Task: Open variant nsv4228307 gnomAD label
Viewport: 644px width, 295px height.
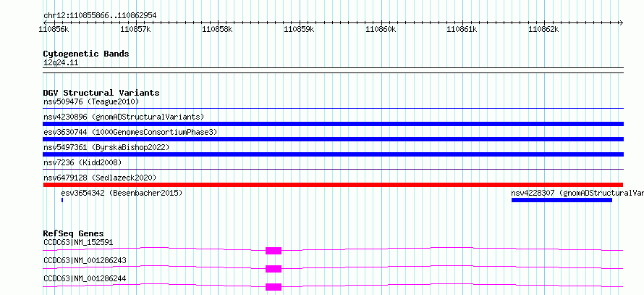Action: 577,193
